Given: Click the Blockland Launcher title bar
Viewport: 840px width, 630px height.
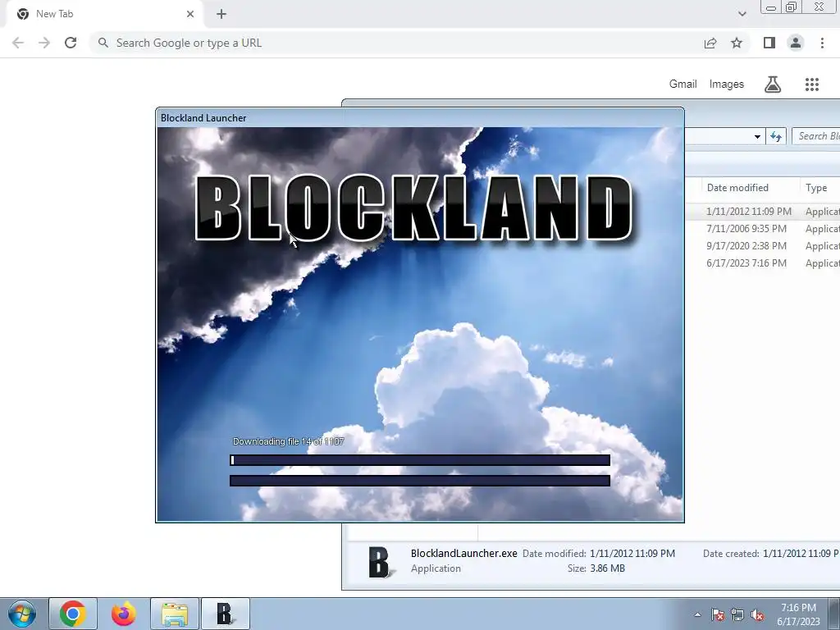Looking at the screenshot, I should 420,118.
